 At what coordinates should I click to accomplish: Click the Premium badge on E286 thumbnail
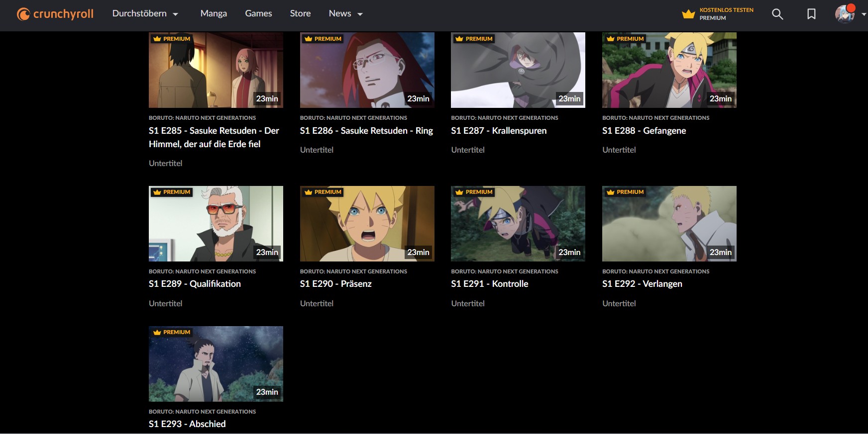[x=323, y=39]
